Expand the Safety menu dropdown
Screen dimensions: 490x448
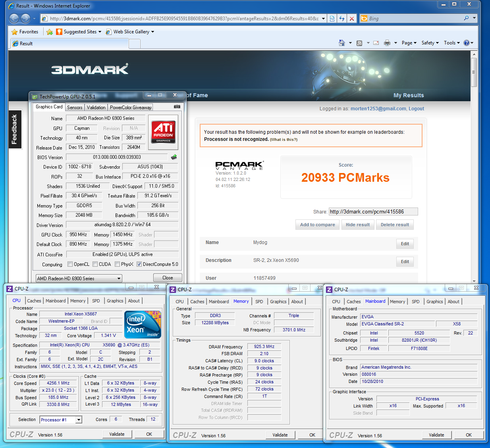(430, 43)
